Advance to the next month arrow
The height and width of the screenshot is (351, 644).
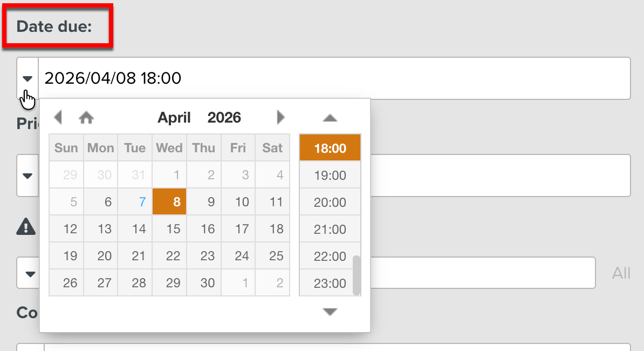pos(280,117)
